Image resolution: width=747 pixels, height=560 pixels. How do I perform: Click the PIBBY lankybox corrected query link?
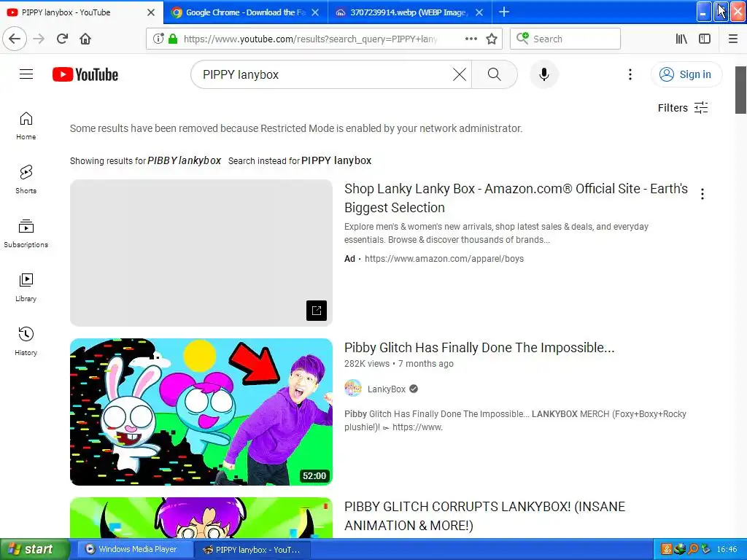click(184, 160)
